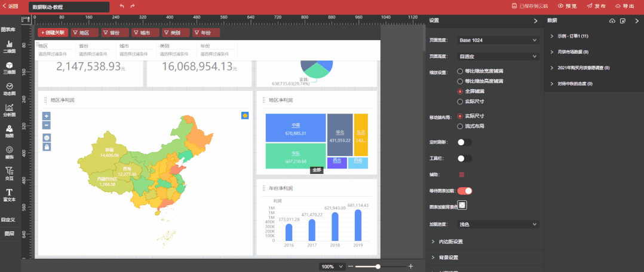Click the cloud upload data icon
This screenshot has height=272, width=644.
click(x=612, y=21)
